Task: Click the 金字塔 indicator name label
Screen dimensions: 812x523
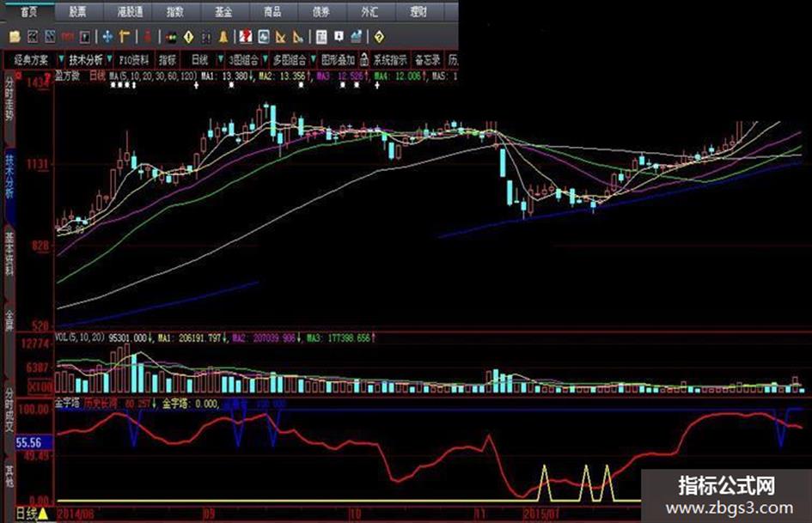Action: [67, 403]
